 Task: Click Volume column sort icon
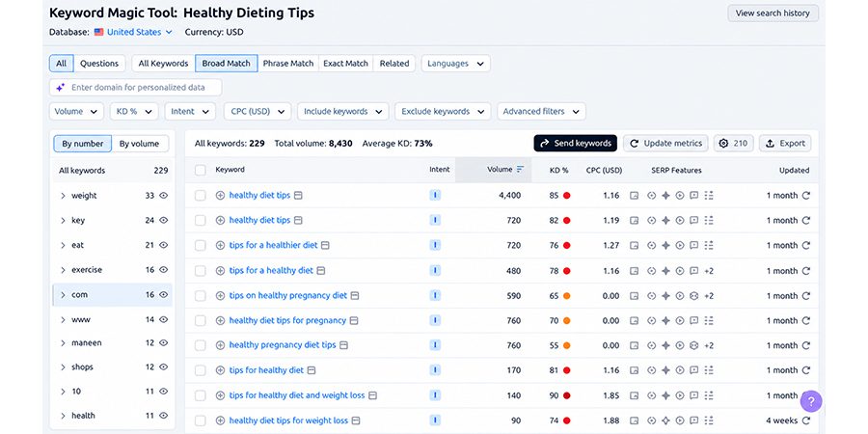(520, 170)
